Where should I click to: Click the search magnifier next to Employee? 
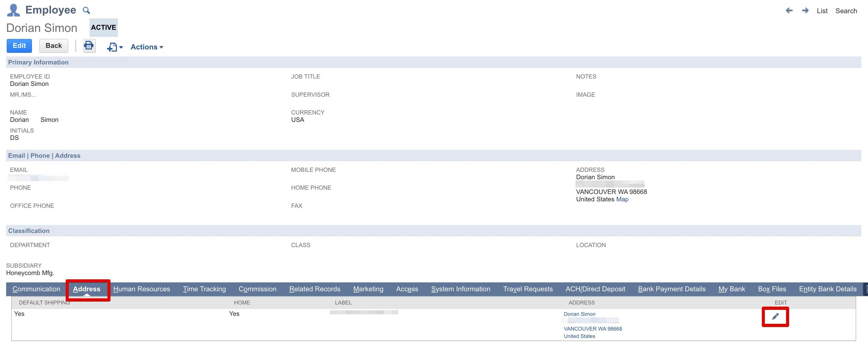tap(86, 10)
